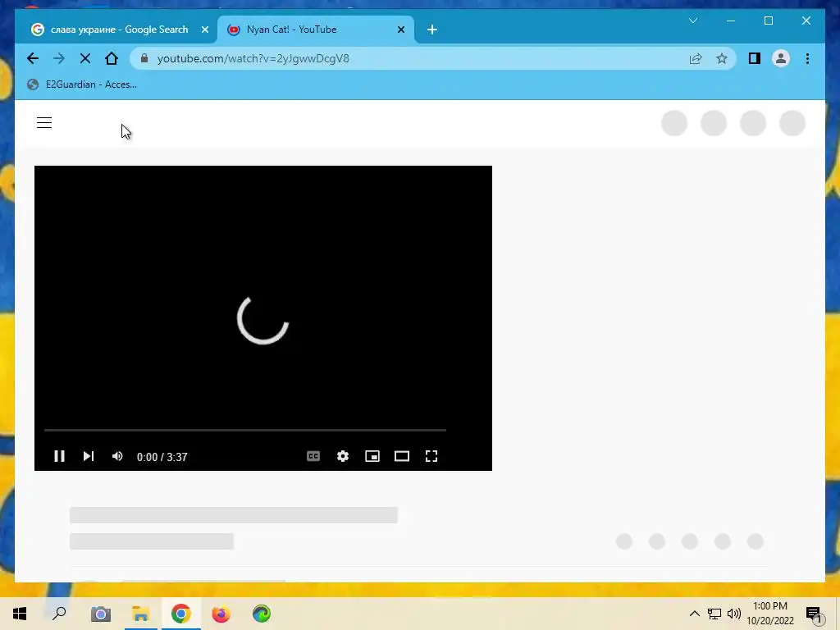Switch to the Google Search tab
840x630 pixels.
pos(116,30)
